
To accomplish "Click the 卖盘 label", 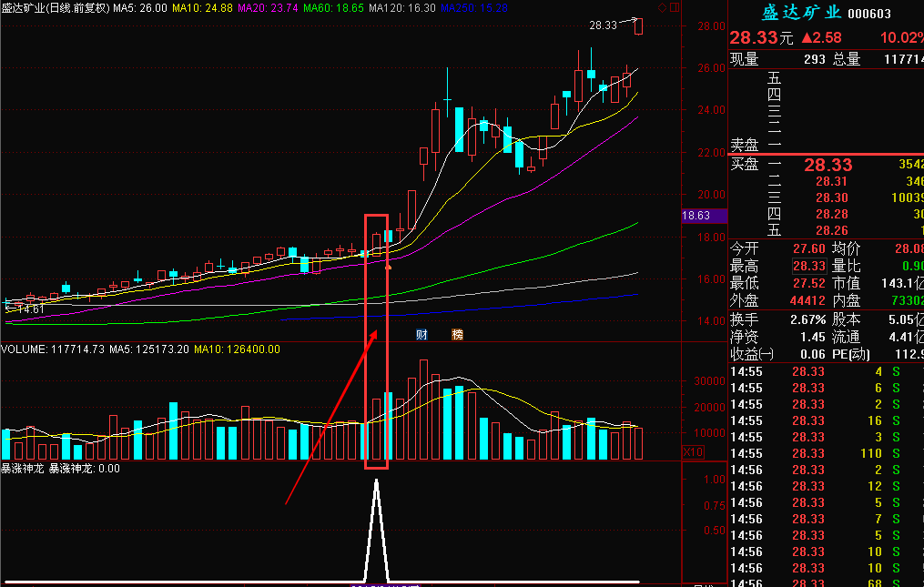I will (x=745, y=145).
